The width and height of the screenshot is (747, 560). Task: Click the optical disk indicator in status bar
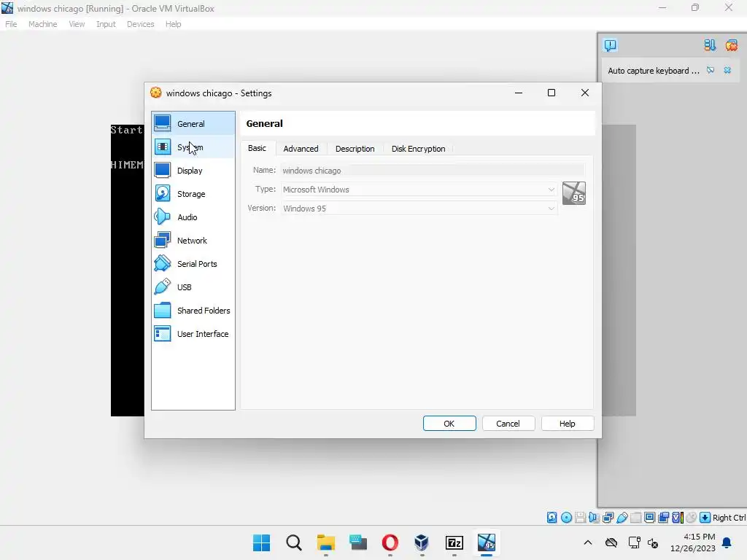pyautogui.click(x=566, y=518)
